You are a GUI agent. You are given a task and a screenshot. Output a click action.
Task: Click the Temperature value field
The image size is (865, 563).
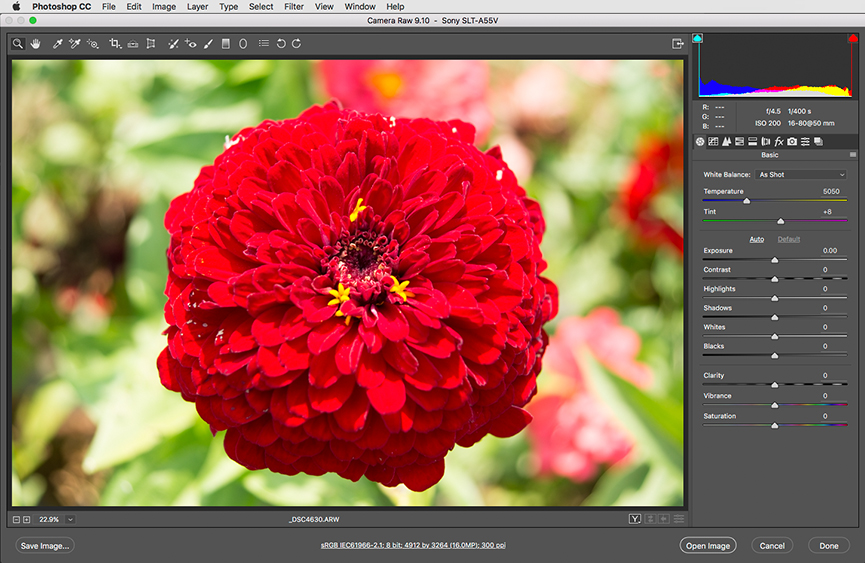pos(831,191)
